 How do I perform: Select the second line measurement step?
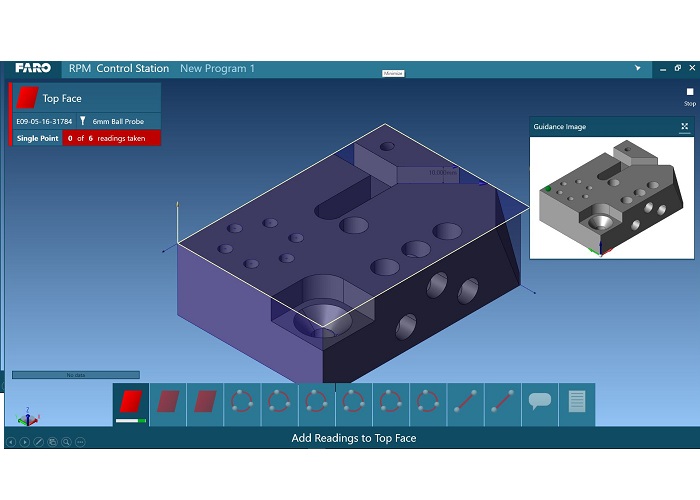pyautogui.click(x=502, y=404)
